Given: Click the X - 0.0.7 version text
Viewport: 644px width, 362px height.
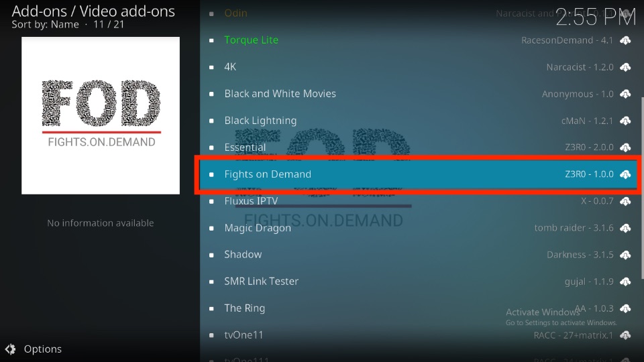Looking at the screenshot, I should (x=597, y=201).
